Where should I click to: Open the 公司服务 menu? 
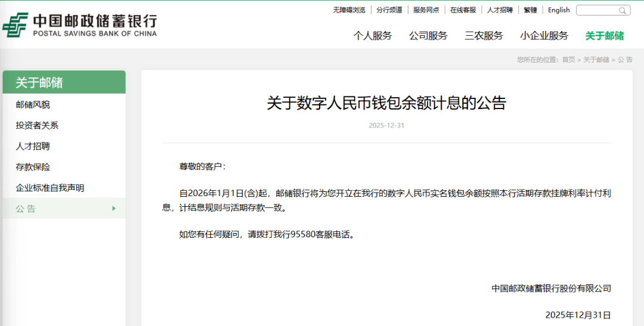[x=428, y=36]
